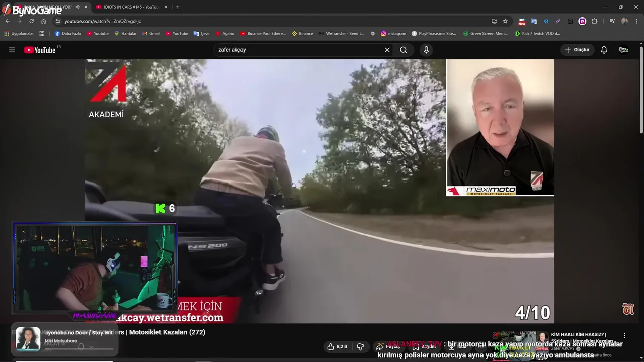This screenshot has height=362, width=644.
Task: Open the WeTransfer bookmark
Action: [x=341, y=34]
